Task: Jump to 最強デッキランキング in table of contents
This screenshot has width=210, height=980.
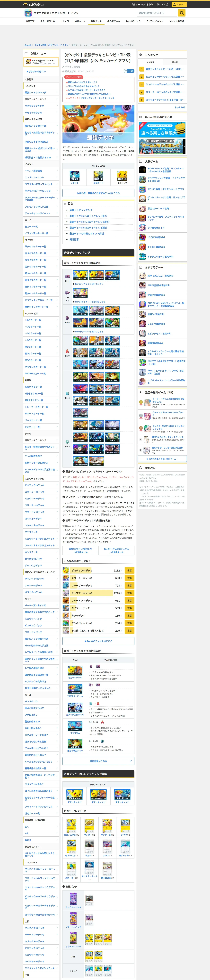Action: click(81, 210)
